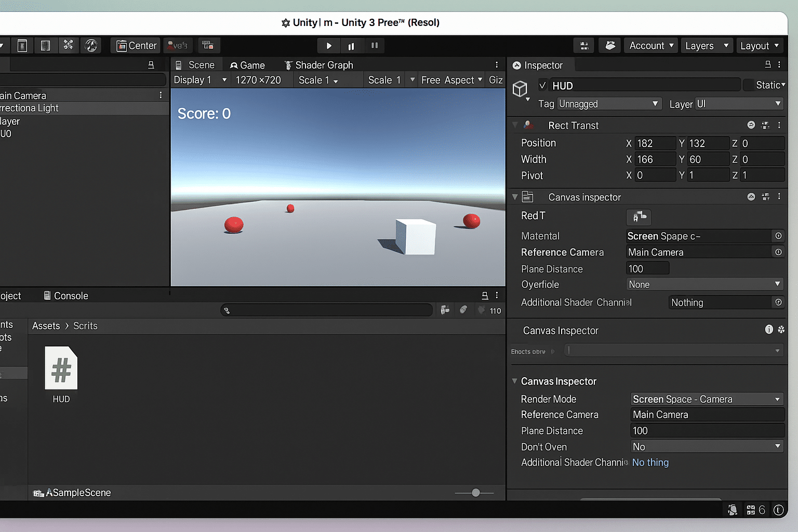Click the Canvas component icon in the Inspector

coord(527,196)
